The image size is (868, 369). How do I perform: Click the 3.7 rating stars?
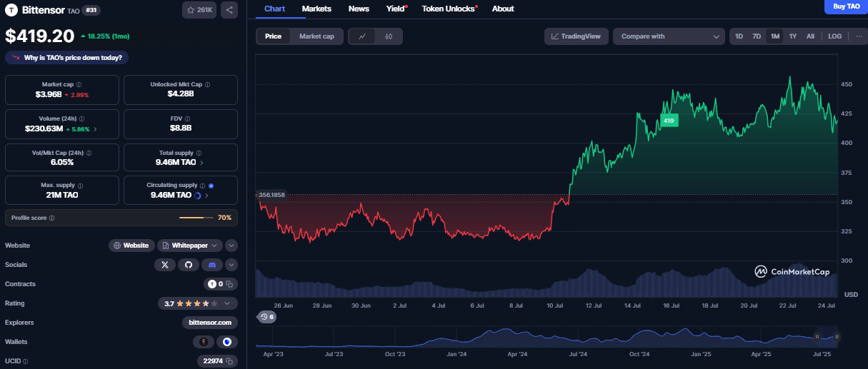(194, 303)
